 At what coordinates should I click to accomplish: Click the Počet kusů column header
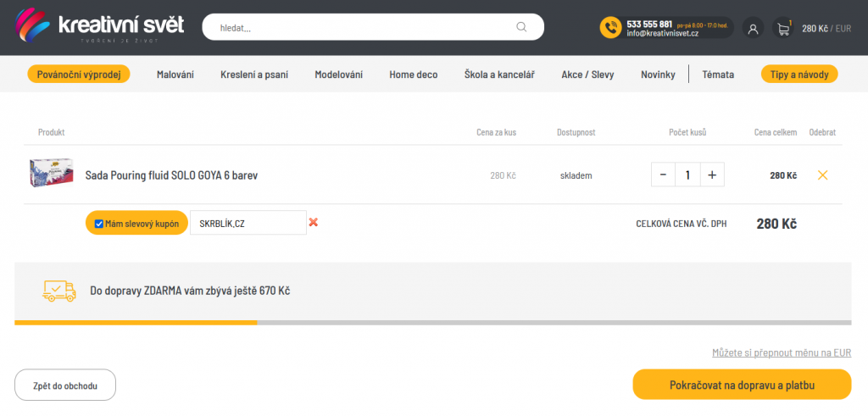click(x=687, y=132)
